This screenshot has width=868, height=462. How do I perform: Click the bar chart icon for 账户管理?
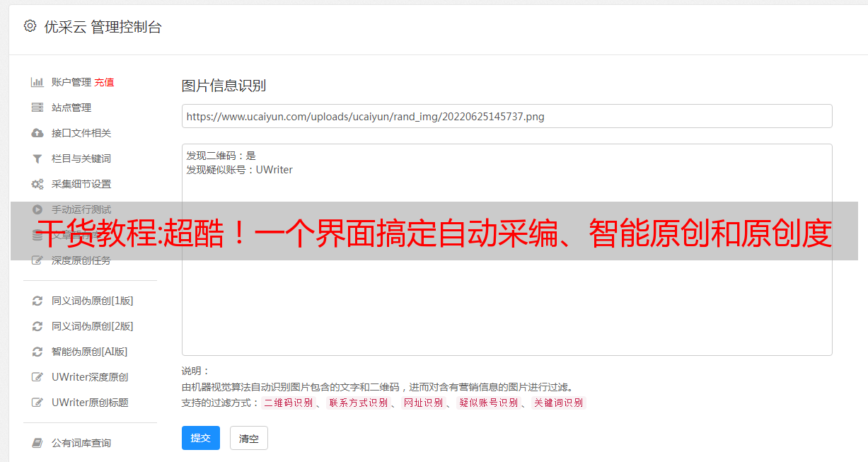click(37, 82)
